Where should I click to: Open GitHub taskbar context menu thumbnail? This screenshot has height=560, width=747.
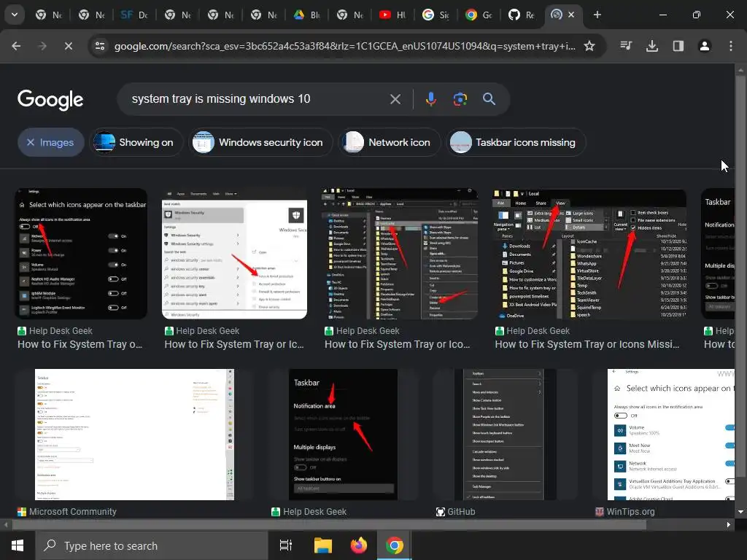click(505, 435)
